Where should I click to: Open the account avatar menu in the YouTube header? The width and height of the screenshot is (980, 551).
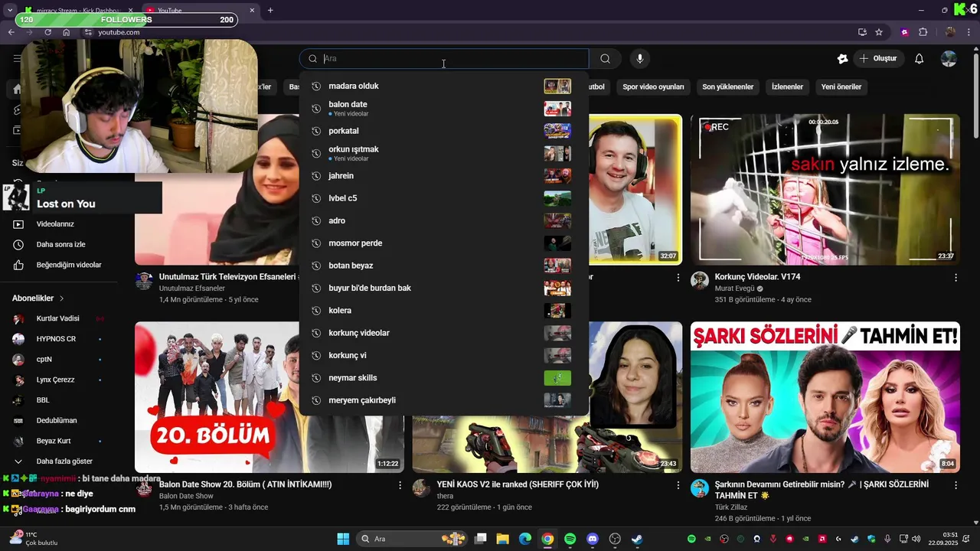tap(949, 59)
